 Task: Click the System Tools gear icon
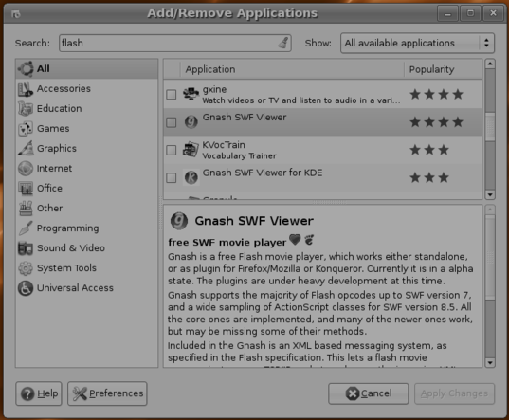click(x=26, y=268)
